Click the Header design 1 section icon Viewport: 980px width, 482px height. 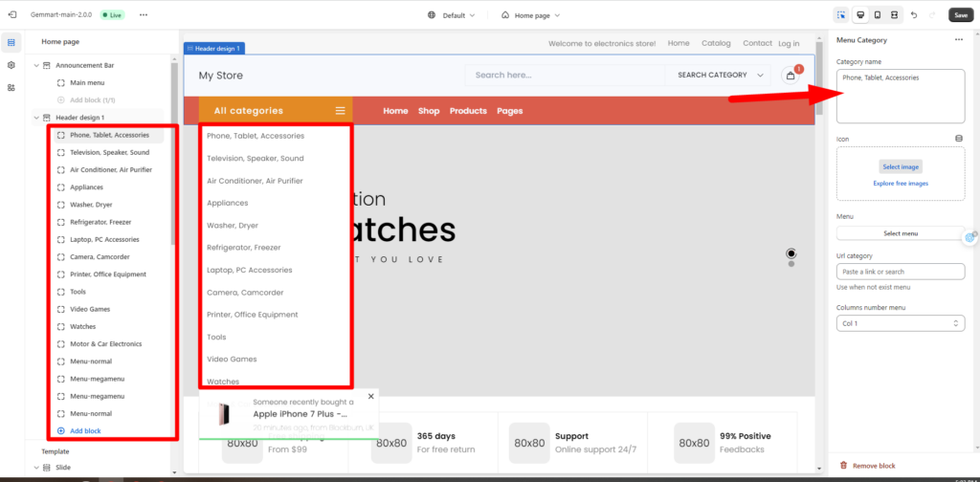point(46,118)
